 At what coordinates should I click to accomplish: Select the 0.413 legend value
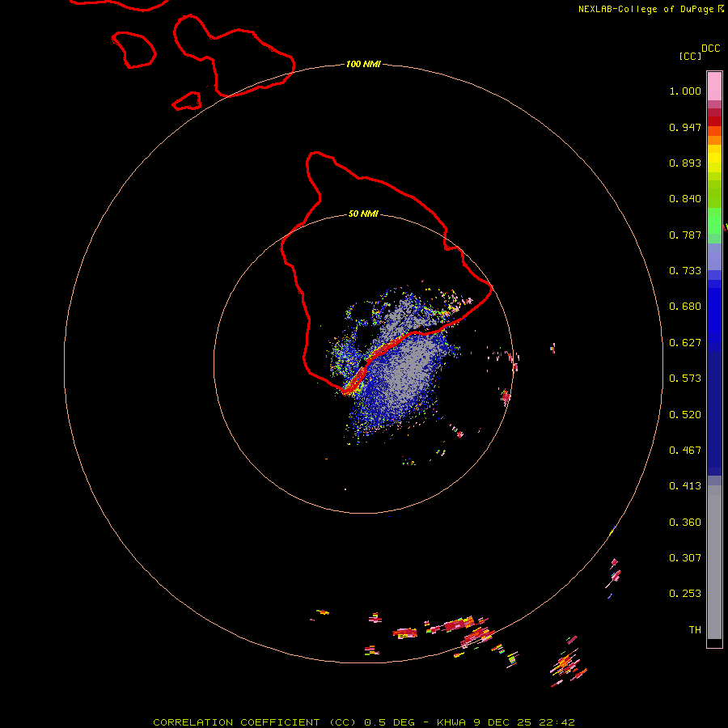(685, 486)
